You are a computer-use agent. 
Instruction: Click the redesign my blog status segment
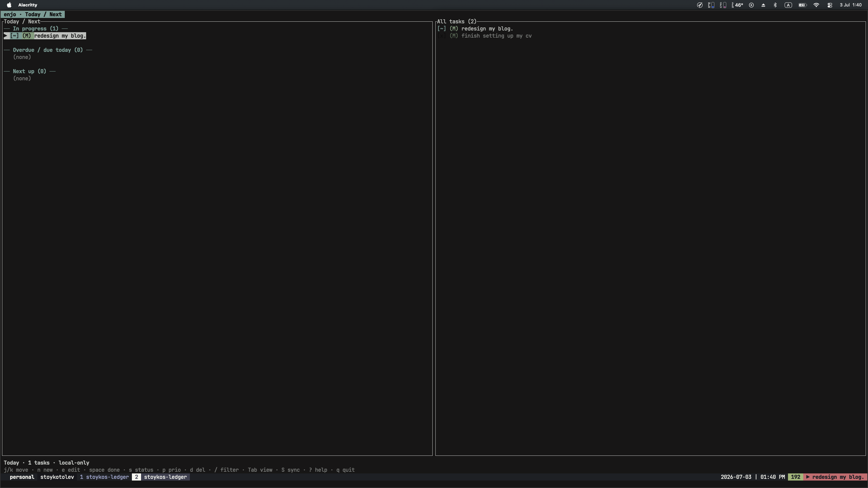tap(835, 477)
